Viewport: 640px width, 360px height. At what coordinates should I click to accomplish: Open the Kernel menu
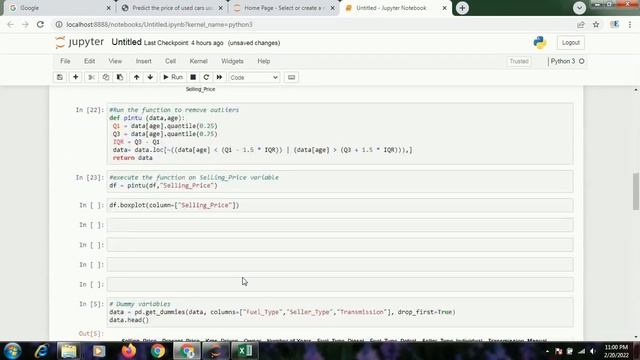pyautogui.click(x=198, y=61)
